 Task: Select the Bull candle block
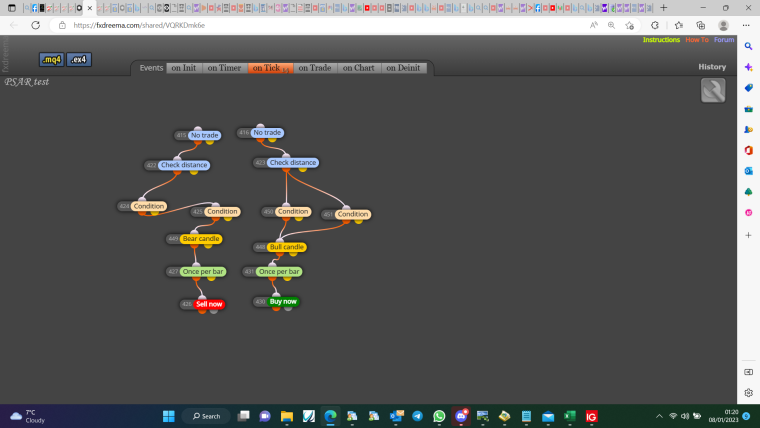286,247
